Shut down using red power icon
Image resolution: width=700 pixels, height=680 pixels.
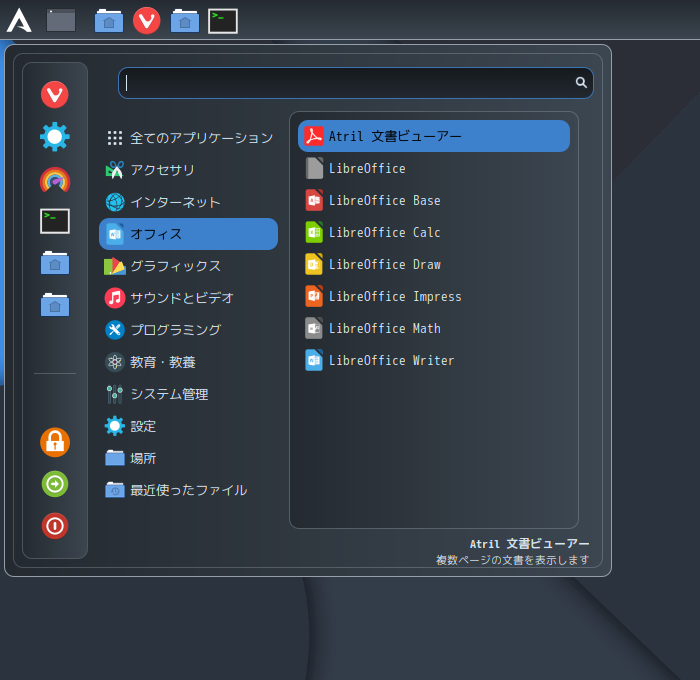point(55,526)
